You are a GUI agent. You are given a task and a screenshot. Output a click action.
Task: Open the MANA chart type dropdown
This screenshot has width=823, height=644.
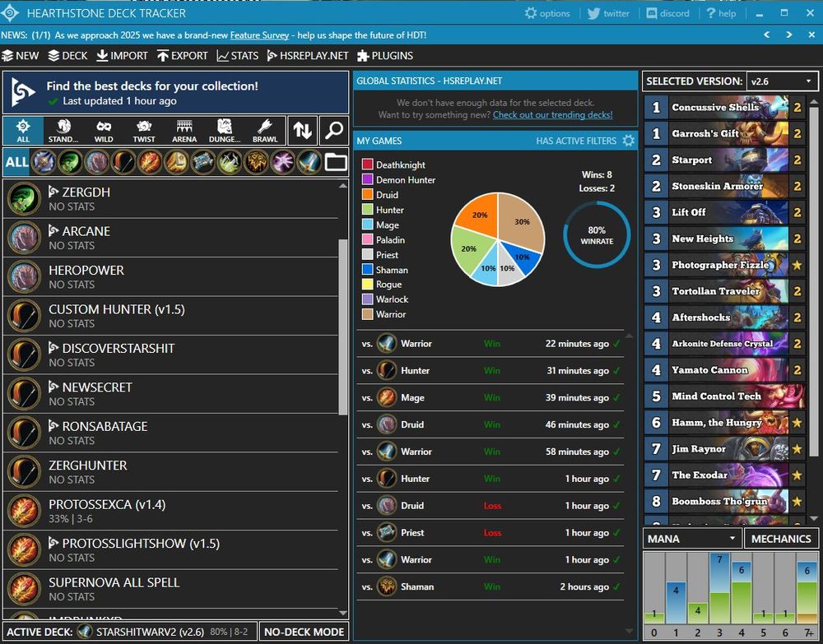tap(692, 539)
